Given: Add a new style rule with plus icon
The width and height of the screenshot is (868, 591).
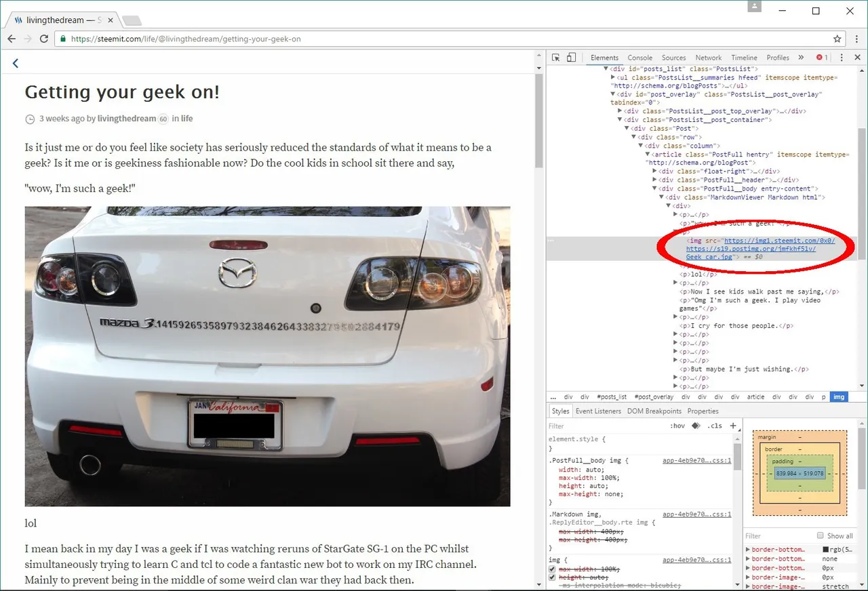Looking at the screenshot, I should coord(733,426).
